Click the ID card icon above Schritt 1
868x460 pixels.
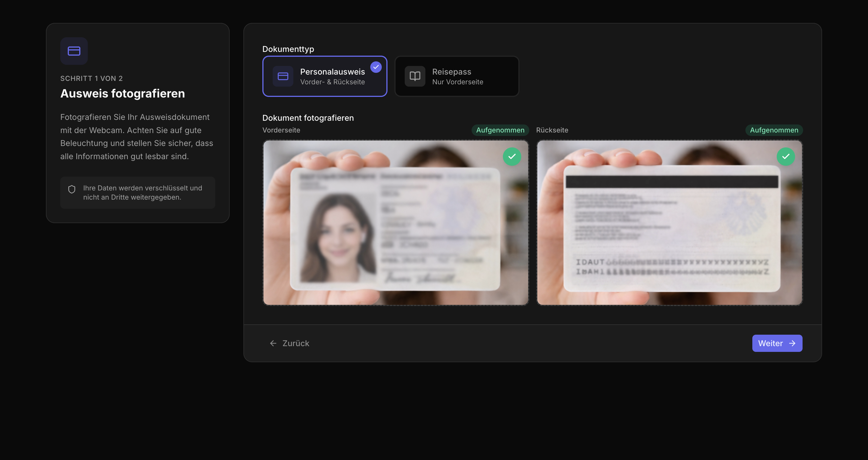(74, 51)
